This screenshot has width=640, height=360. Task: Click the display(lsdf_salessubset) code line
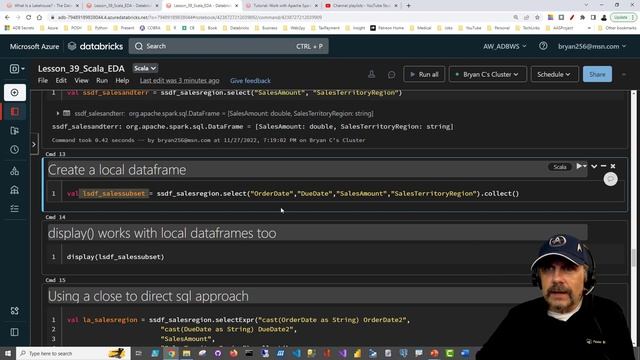tap(116, 257)
